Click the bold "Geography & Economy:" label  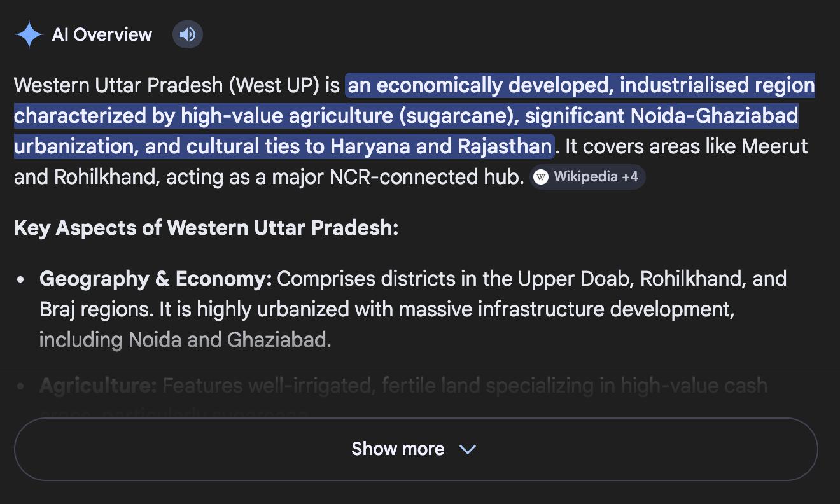[155, 279]
